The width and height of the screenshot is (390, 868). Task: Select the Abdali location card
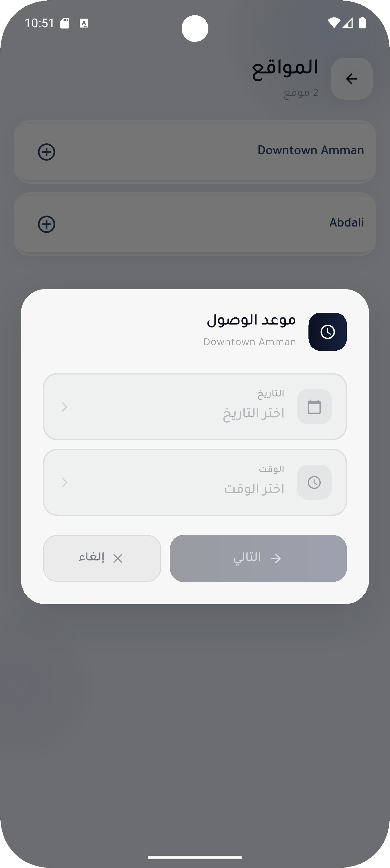[x=195, y=224]
